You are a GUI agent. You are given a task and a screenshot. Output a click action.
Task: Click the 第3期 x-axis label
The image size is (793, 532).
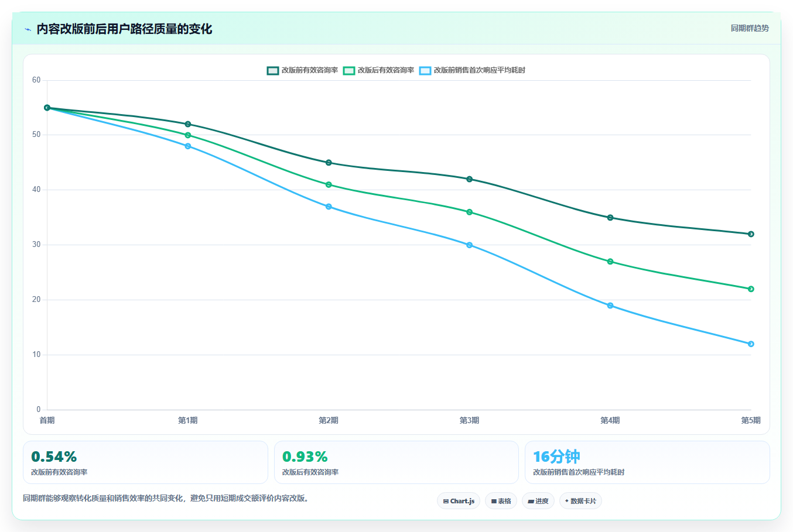pyautogui.click(x=469, y=420)
